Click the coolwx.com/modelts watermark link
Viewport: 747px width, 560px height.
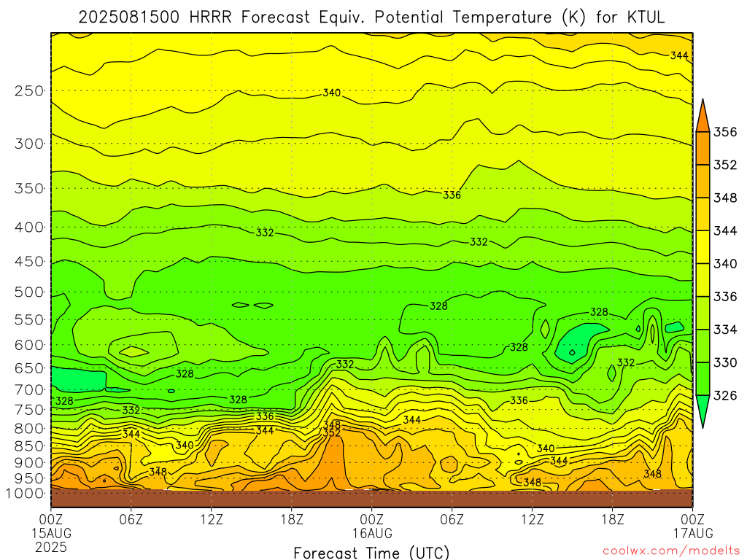click(x=672, y=551)
